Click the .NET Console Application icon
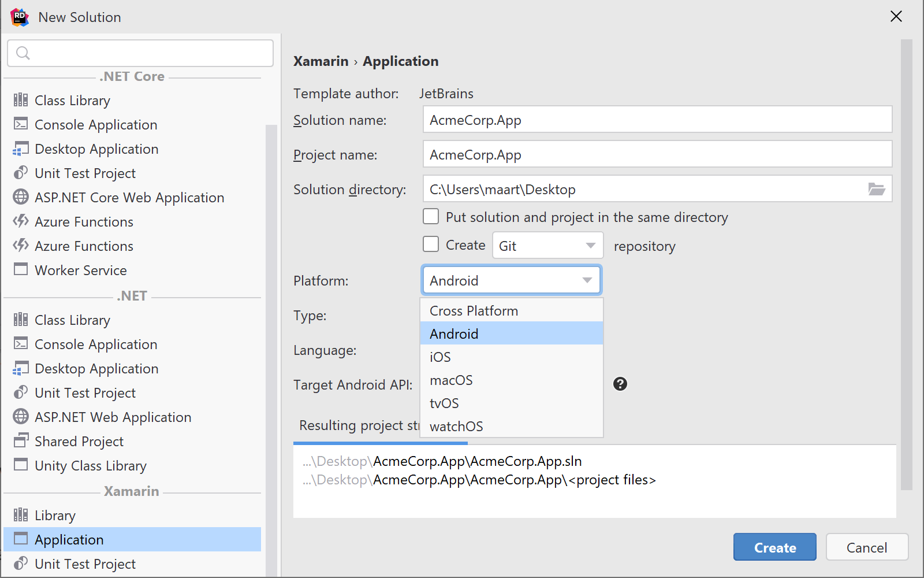This screenshot has height=578, width=924. pyautogui.click(x=21, y=344)
